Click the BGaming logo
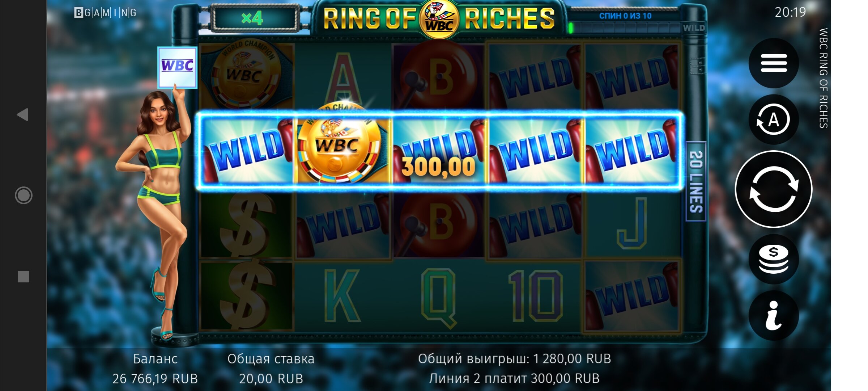Screen dimensions: 868x391 click(105, 13)
